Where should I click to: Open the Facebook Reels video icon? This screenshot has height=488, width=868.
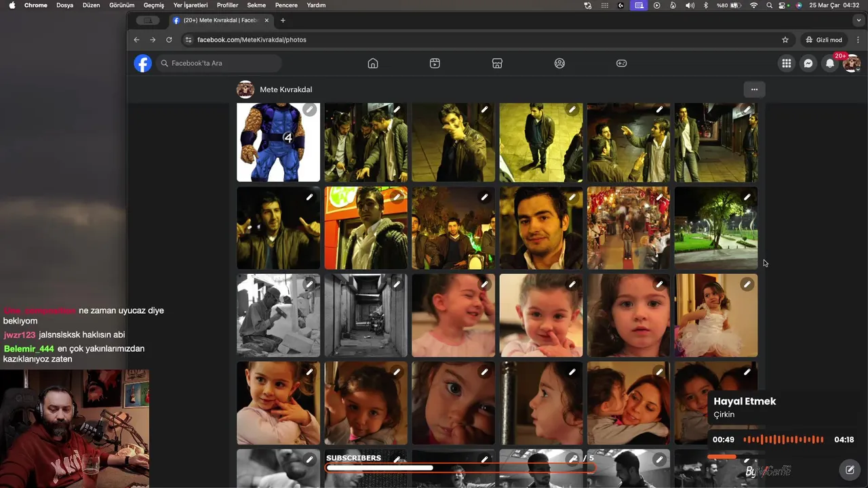pos(435,63)
